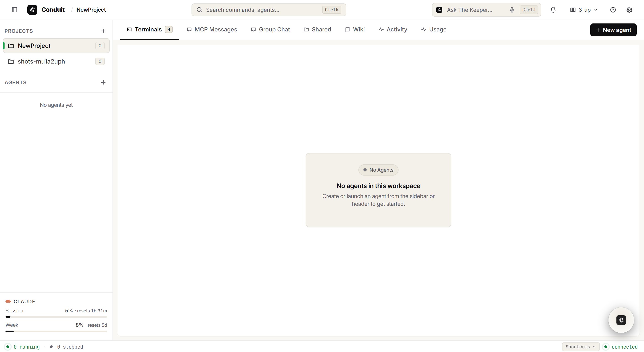Add a new project with the plus icon
Image resolution: width=644 pixels, height=352 pixels.
[103, 31]
